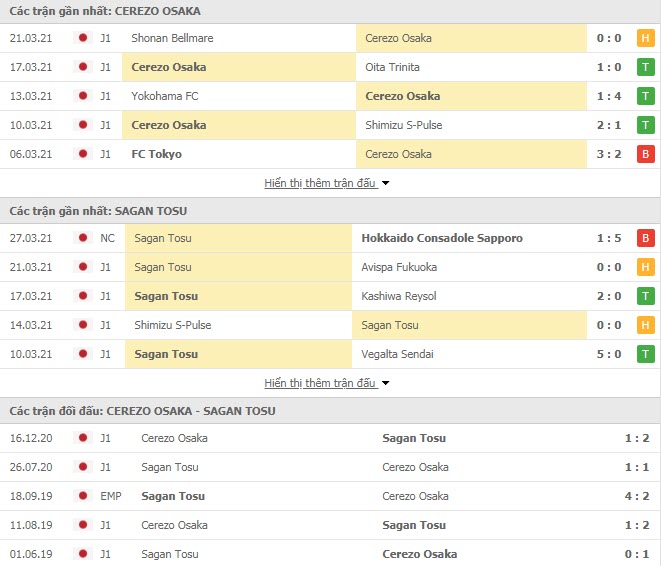Click Japan flag on 21.03.21 Avispa Fukuoka row
The height and width of the screenshot is (566, 661).
click(83, 267)
